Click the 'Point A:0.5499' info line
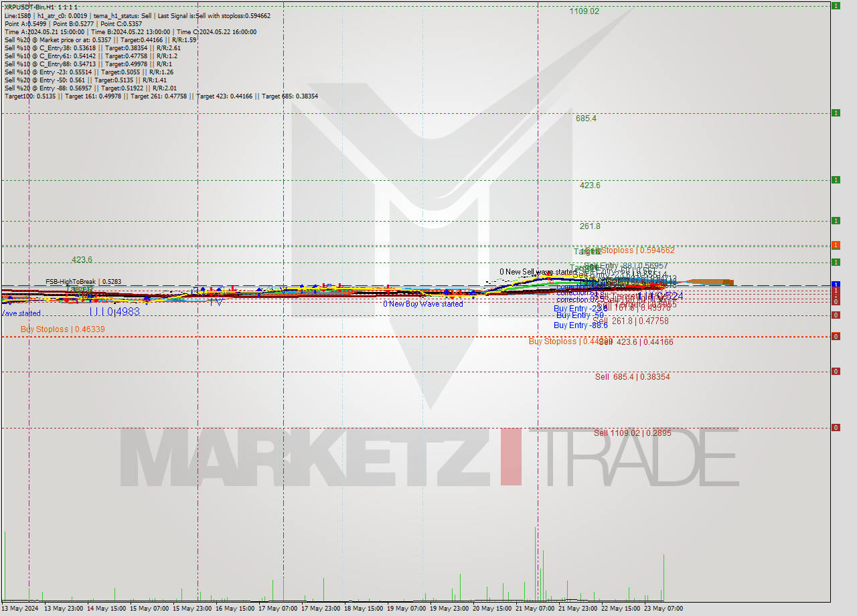Viewport: 857px width, 616px height. [x=72, y=24]
